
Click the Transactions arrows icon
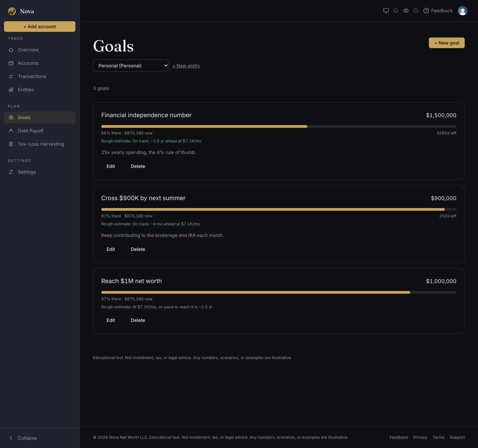11,76
